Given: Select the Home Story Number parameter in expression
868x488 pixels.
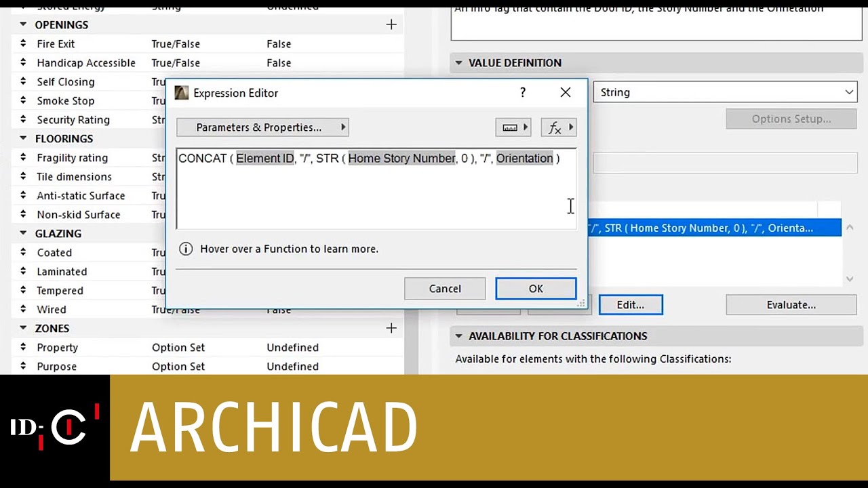Looking at the screenshot, I should pos(401,158).
